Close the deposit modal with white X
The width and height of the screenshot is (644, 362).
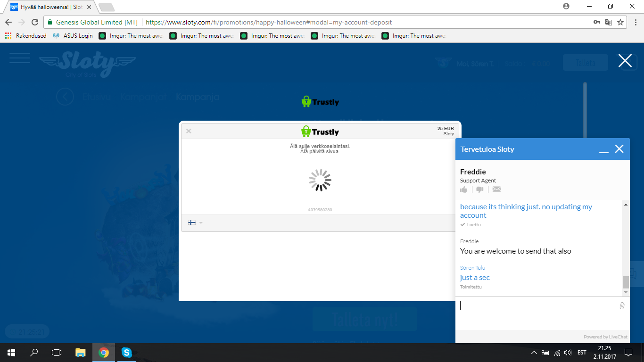[625, 61]
